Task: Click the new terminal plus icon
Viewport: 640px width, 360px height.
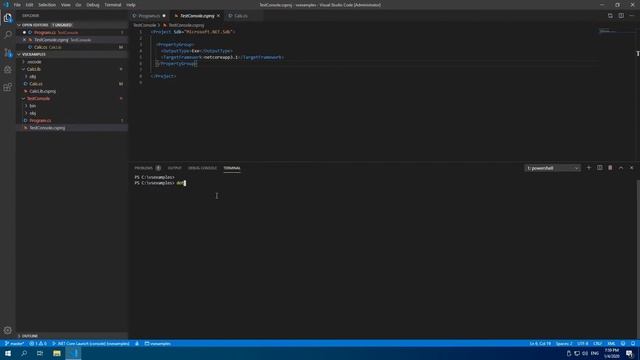Action: (x=589, y=168)
